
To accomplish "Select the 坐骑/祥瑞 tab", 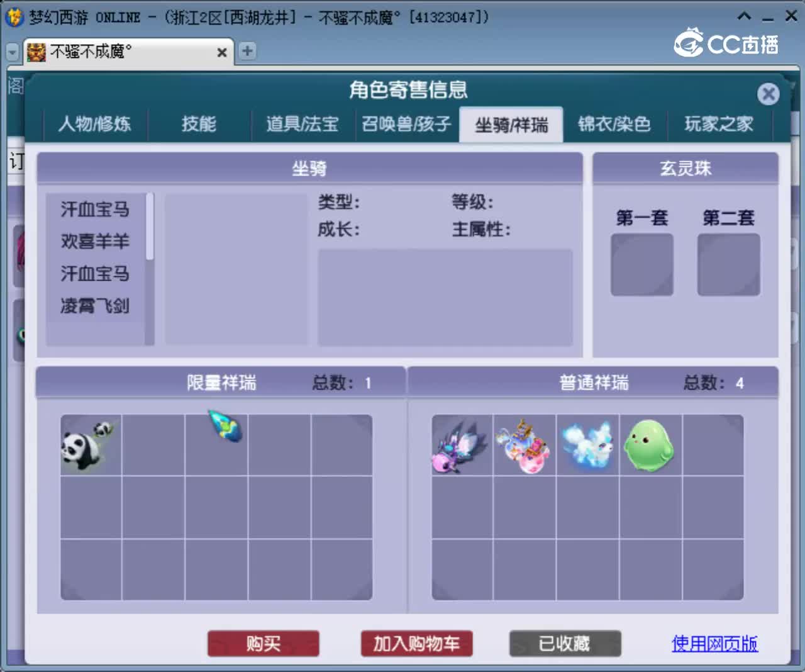I will pyautogui.click(x=511, y=125).
